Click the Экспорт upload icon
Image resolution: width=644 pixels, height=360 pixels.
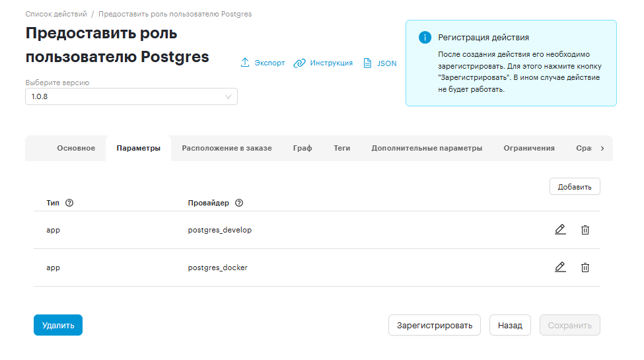tap(245, 63)
